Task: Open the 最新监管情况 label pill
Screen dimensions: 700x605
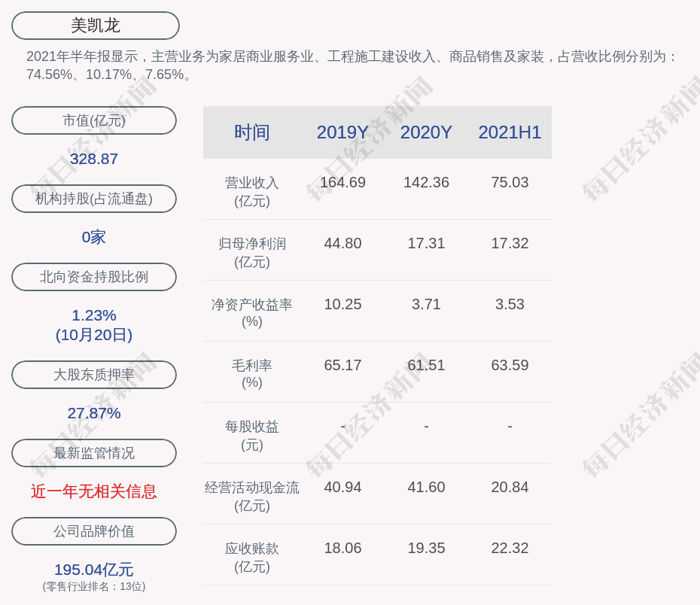Action: coord(94,453)
